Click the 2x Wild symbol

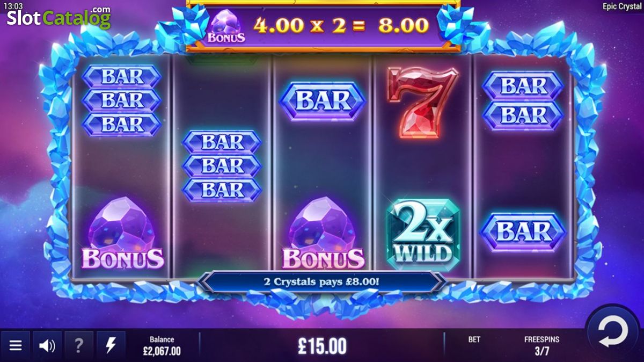pyautogui.click(x=423, y=231)
